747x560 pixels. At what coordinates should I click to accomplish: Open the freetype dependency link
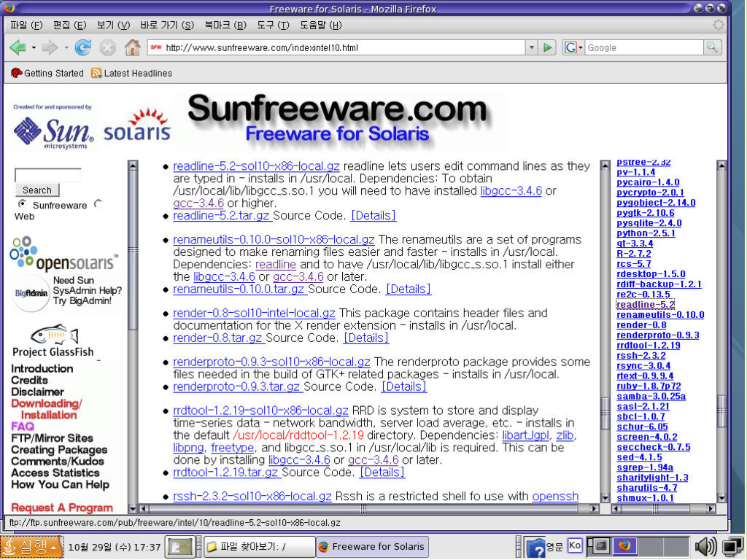[x=233, y=448]
